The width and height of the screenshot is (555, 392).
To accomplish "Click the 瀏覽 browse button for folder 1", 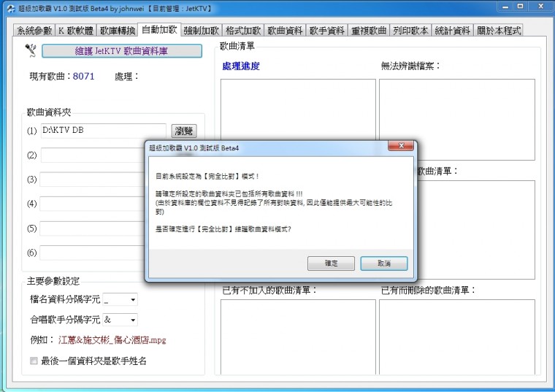I will pos(184,131).
